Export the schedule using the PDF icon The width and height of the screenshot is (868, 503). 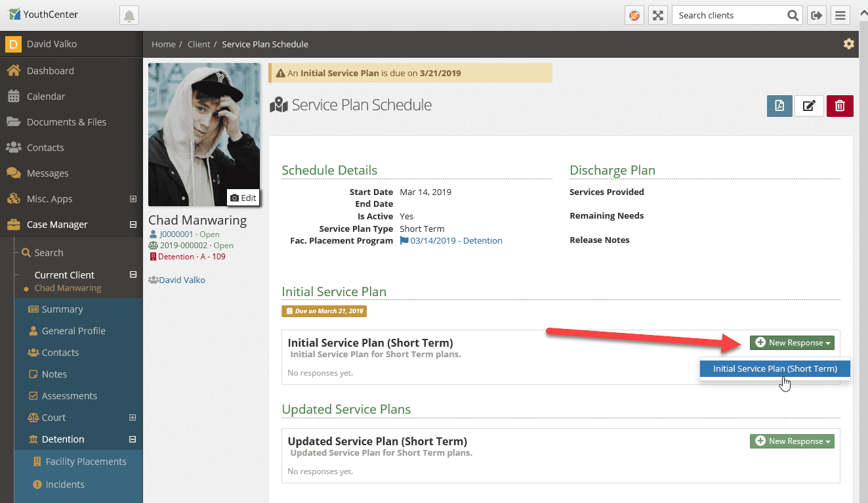pyautogui.click(x=779, y=105)
